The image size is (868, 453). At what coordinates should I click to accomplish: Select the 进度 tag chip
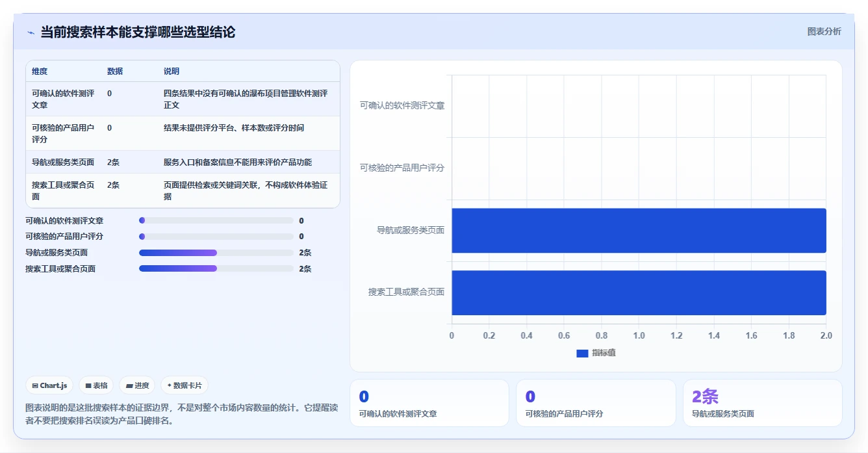tap(137, 385)
